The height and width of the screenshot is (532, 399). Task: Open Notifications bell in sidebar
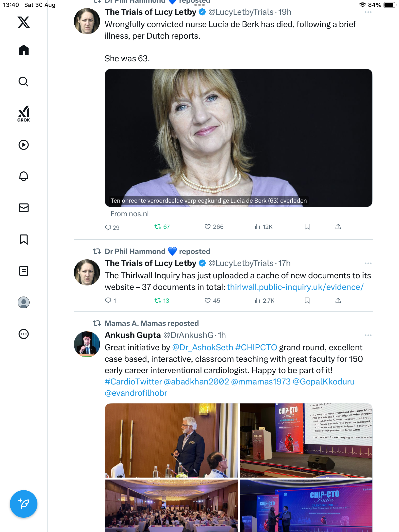[x=24, y=176]
